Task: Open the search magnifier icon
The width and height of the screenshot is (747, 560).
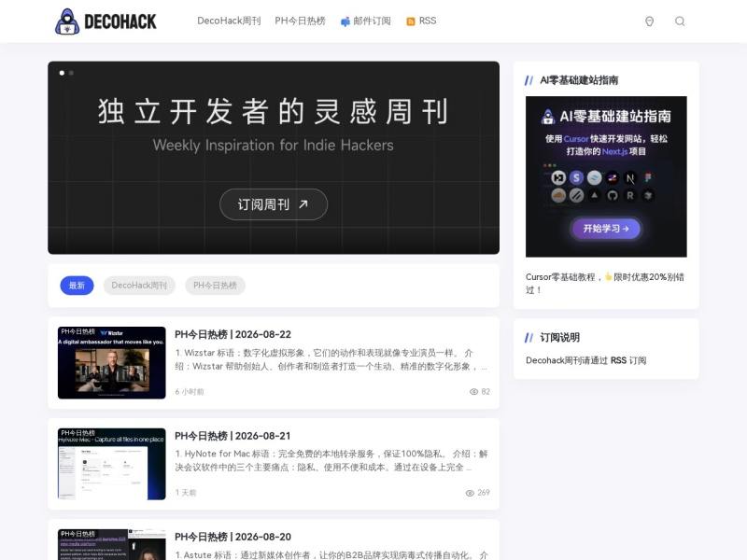Action: (680, 21)
